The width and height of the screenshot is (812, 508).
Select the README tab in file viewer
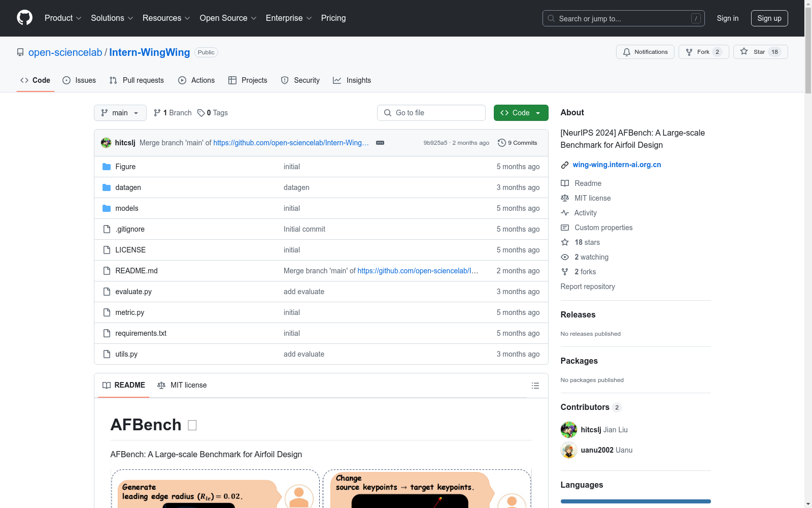point(124,385)
